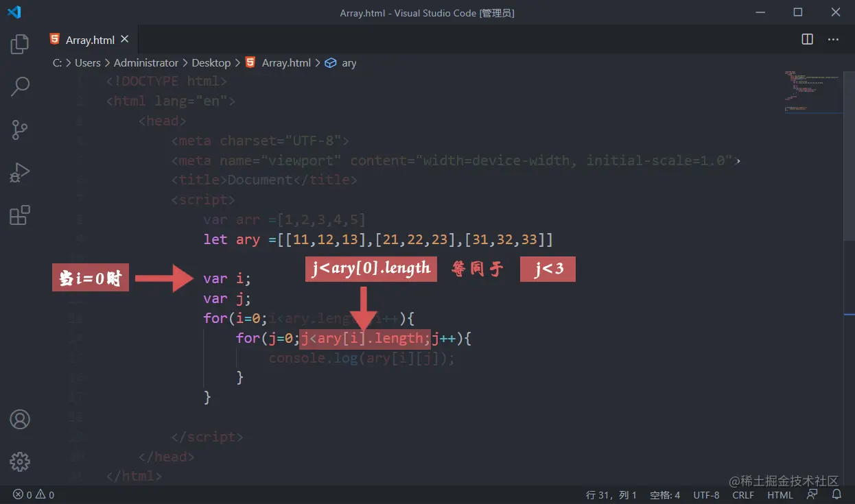Split the editor to the right

pos(808,40)
